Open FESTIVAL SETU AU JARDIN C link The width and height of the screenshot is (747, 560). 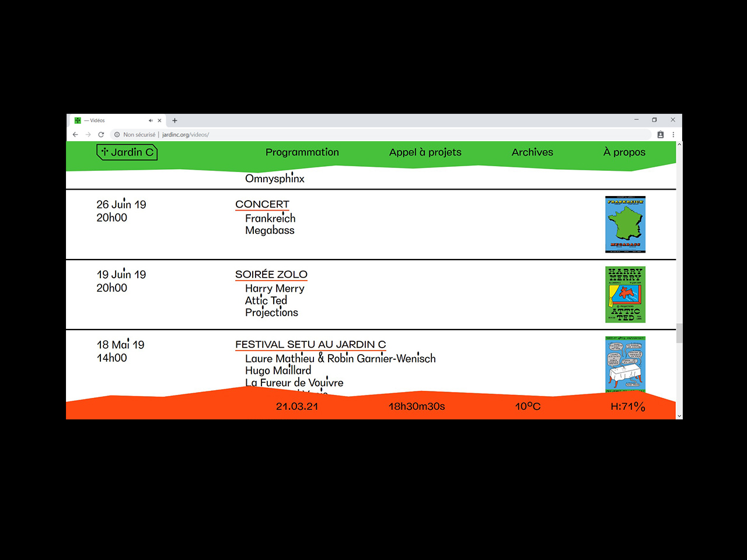pos(310,345)
